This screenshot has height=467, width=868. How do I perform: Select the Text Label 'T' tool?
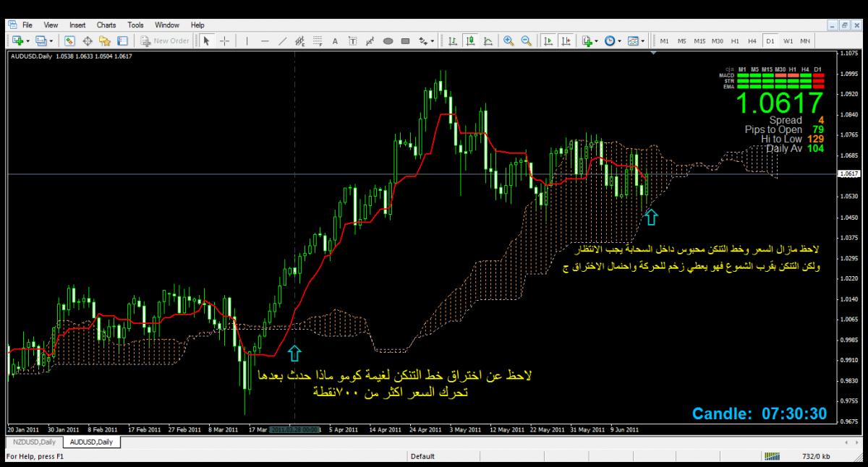point(352,41)
